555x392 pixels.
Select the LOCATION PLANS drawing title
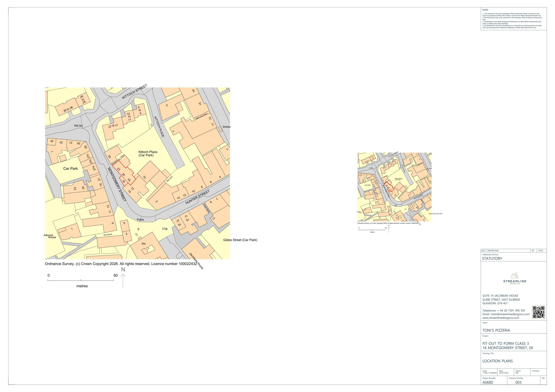(498, 361)
